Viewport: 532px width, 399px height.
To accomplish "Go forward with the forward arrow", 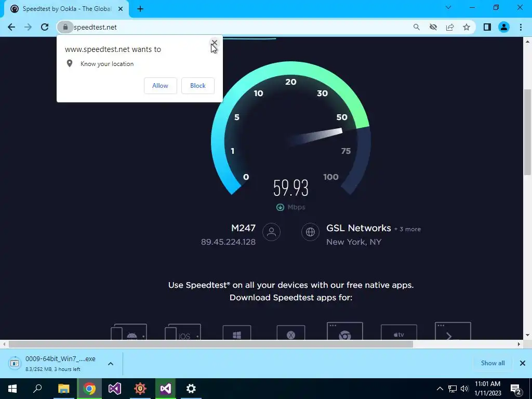I will click(28, 27).
